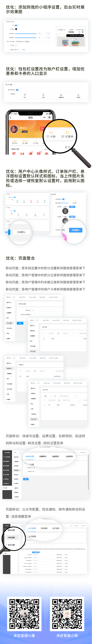Click the 优惠券包 icon in 账户栏设置
Screen dimensions: 92x644
[x=61, y=95]
